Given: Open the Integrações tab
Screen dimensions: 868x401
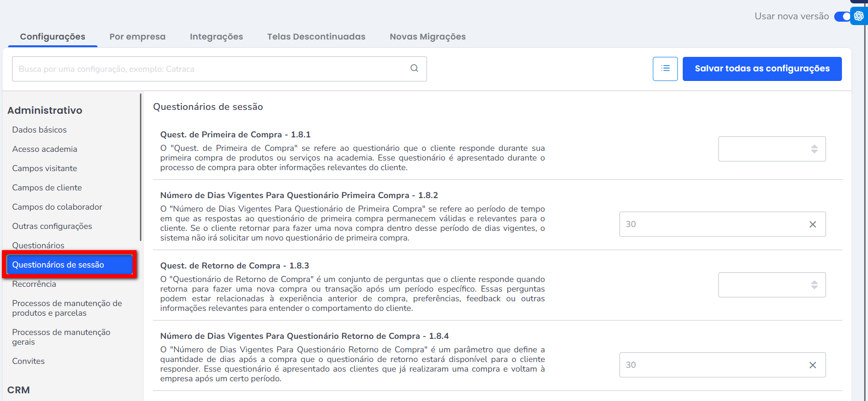Looking at the screenshot, I should pyautogui.click(x=216, y=37).
